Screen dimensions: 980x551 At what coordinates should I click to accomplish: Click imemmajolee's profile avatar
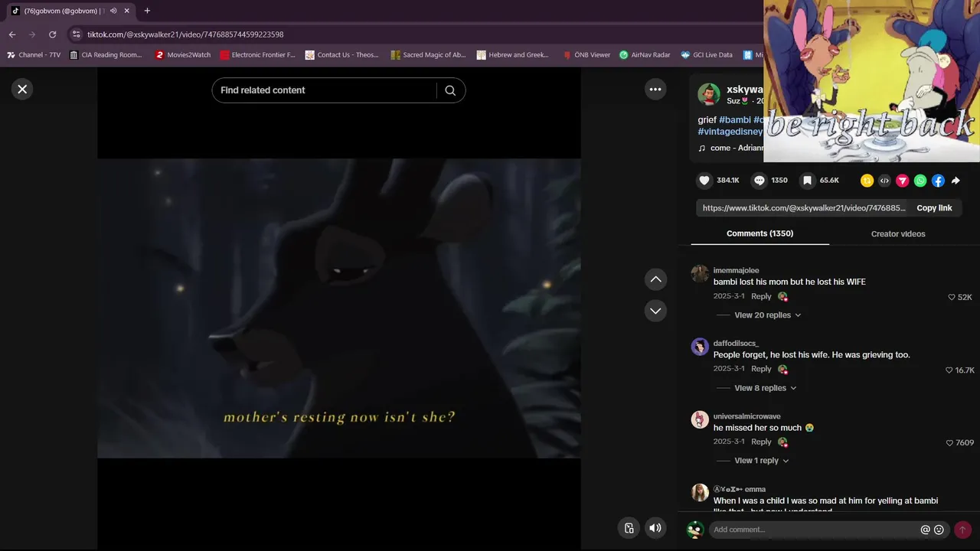click(x=700, y=274)
